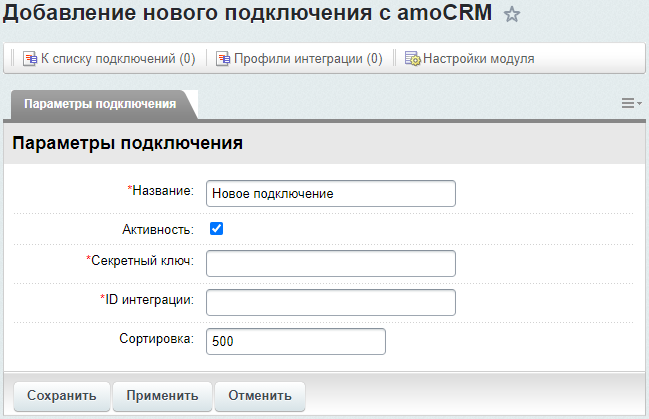
Task: Click the Параметры подключения section heading
Action: pyautogui.click(x=127, y=143)
